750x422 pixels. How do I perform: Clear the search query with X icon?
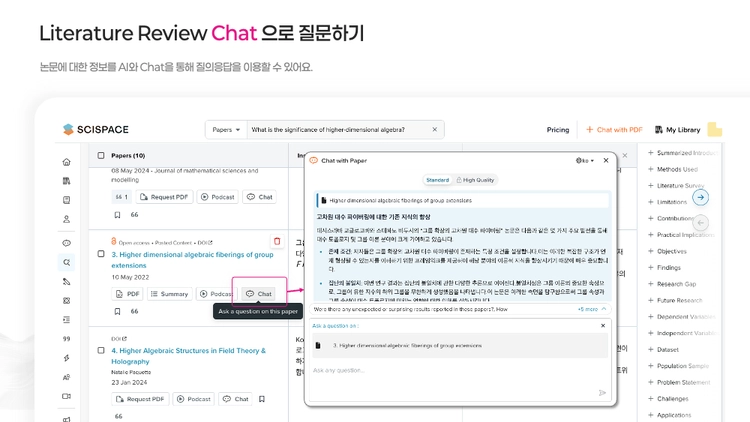(x=434, y=129)
